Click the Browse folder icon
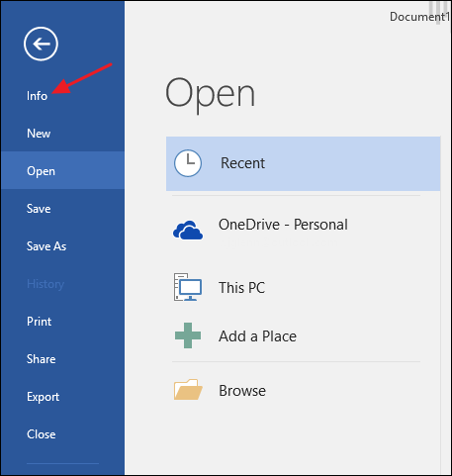The width and height of the screenshot is (452, 476). pos(188,390)
